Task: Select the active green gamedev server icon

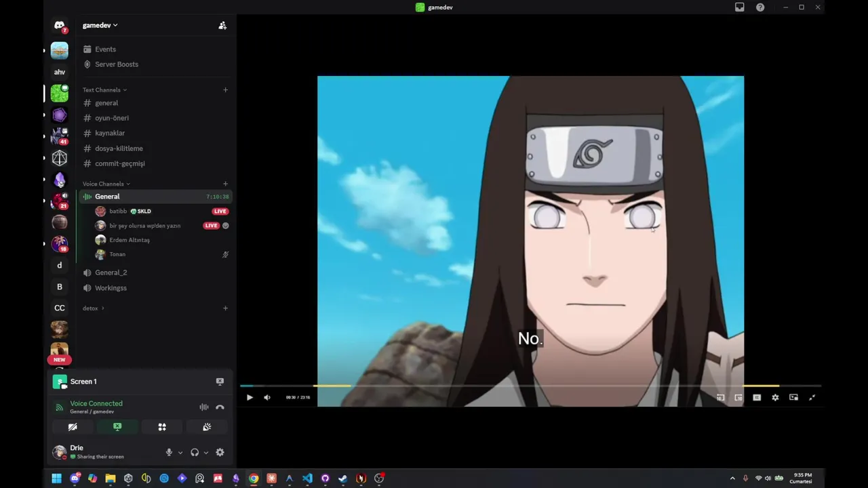Action: click(59, 94)
